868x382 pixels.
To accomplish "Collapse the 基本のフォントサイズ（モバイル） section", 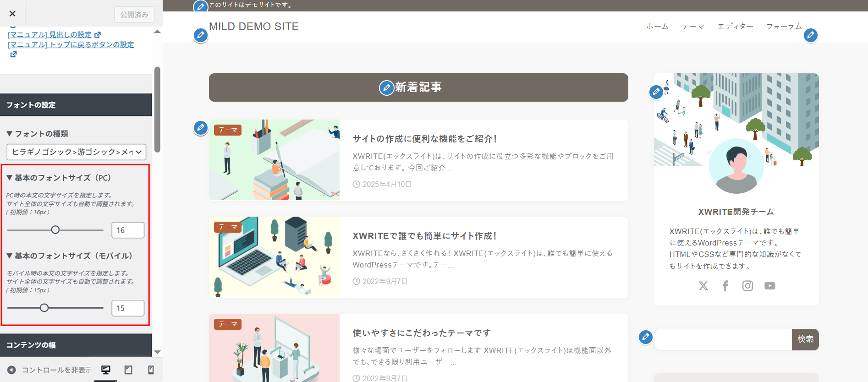I will point(69,256).
